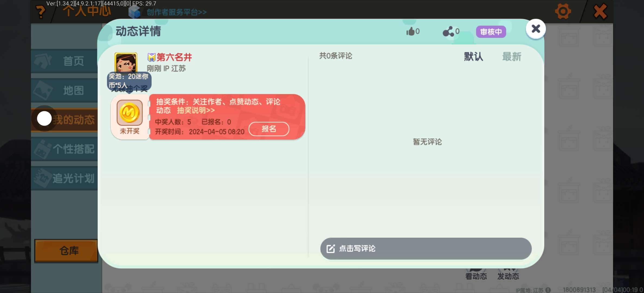Click the gold mini coin prize icon
Image resolution: width=644 pixels, height=293 pixels.
(130, 113)
